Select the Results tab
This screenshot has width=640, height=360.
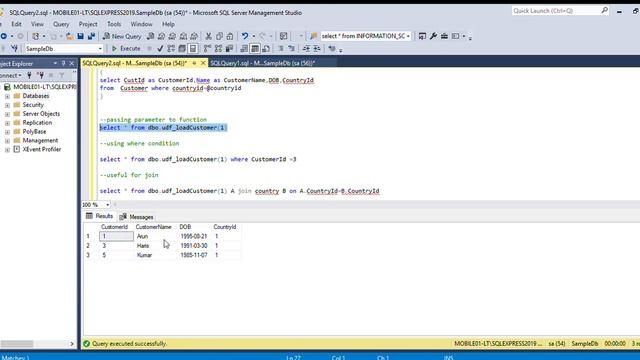[x=100, y=216]
